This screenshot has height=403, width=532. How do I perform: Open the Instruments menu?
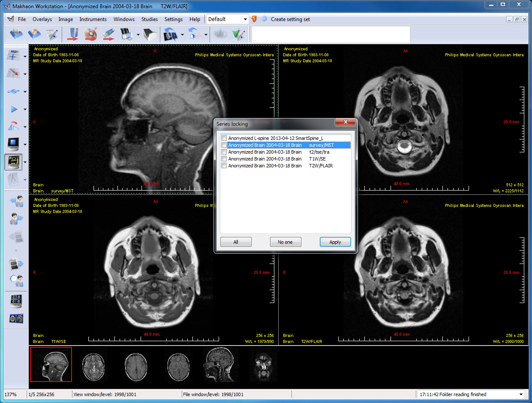click(93, 19)
